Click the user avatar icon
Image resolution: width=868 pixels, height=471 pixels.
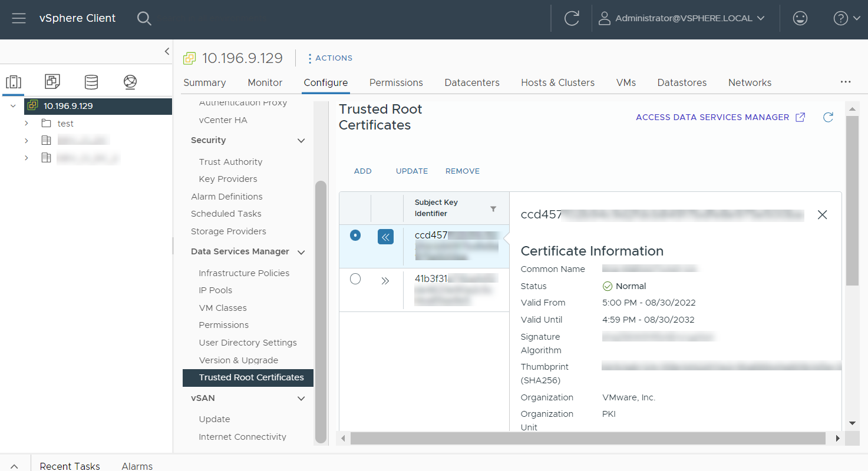604,18
